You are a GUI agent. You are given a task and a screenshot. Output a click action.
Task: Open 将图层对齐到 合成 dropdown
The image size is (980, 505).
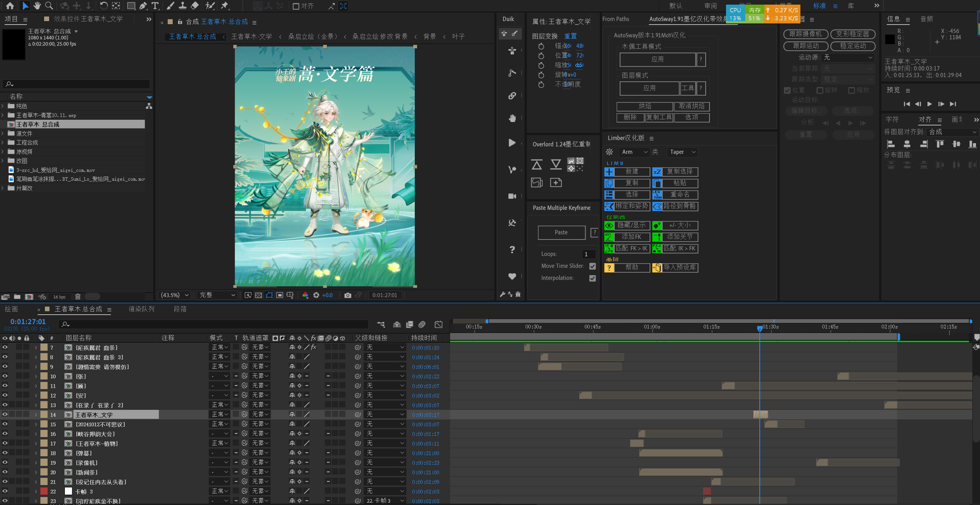coord(952,132)
